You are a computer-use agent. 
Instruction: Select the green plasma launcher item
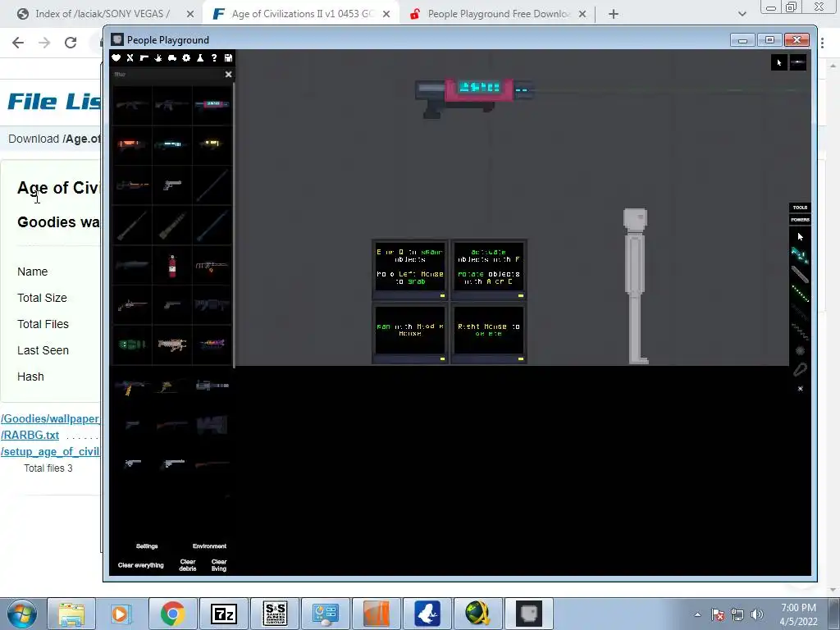click(132, 345)
